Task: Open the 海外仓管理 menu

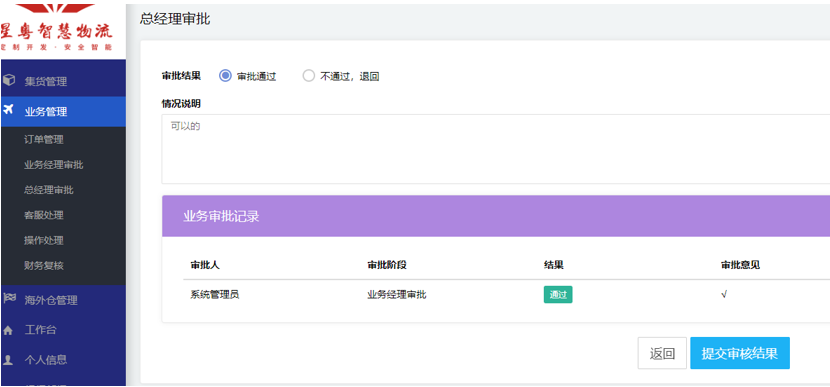Action: (x=63, y=300)
